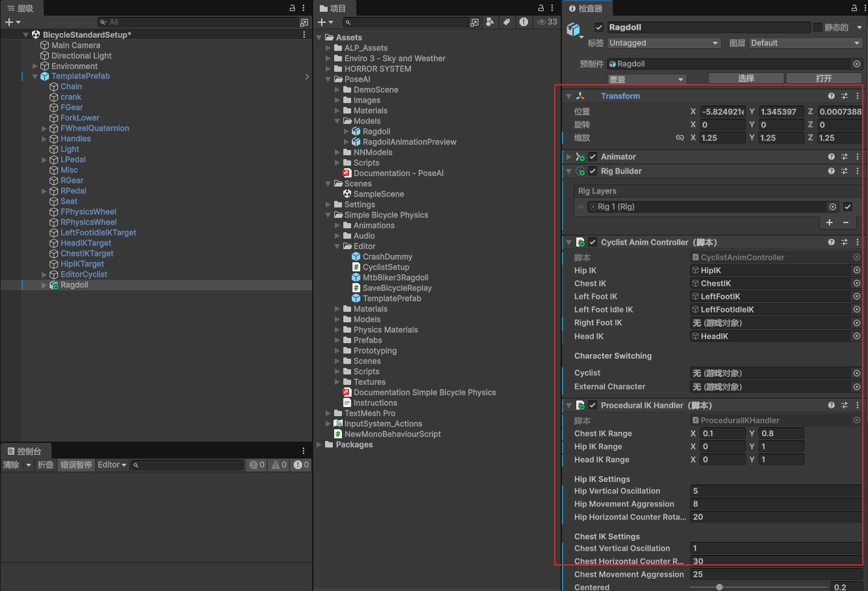Screen dimensions: 868x591
Task: Toggle hidden packages visibility count 33
Action: click(x=547, y=22)
